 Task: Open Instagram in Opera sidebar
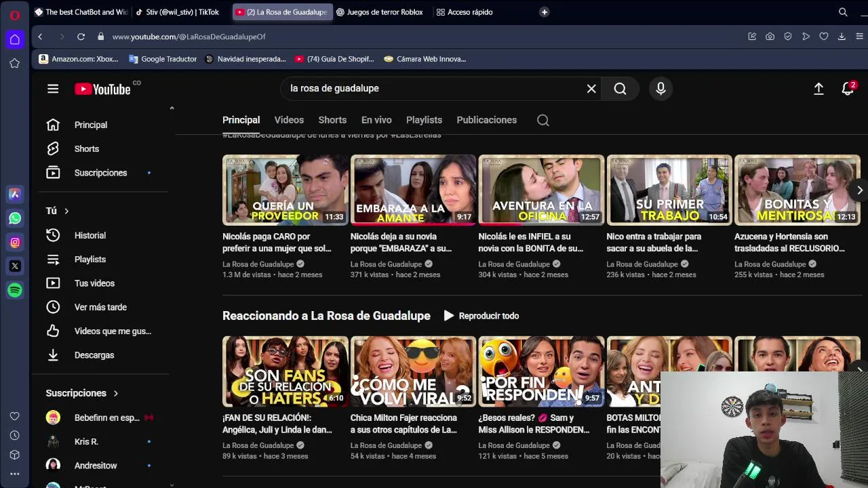(x=15, y=242)
